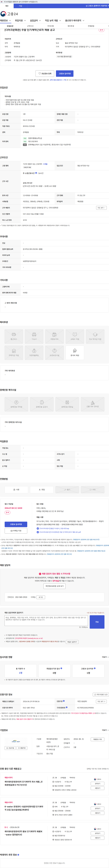
Task: Click the 장애인용 승강기 facility icon
Action: tap(42, 404)
